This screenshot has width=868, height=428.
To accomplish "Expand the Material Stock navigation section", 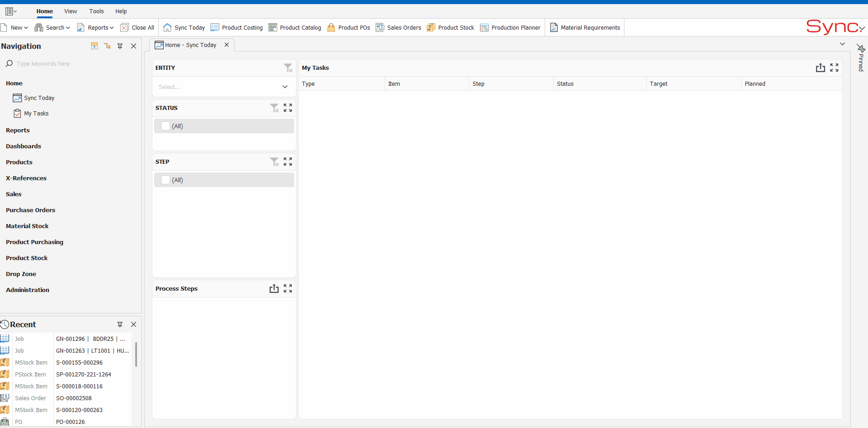I will click(x=27, y=226).
